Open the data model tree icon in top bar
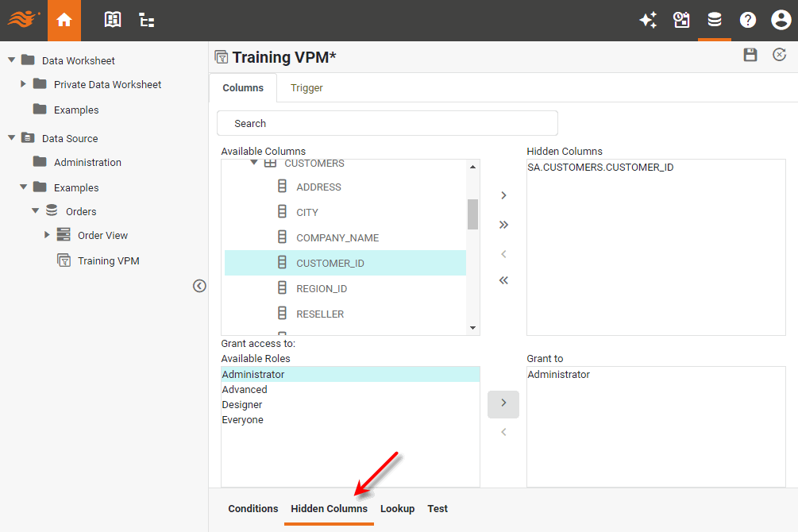Screen dimensions: 798x532 (147, 21)
